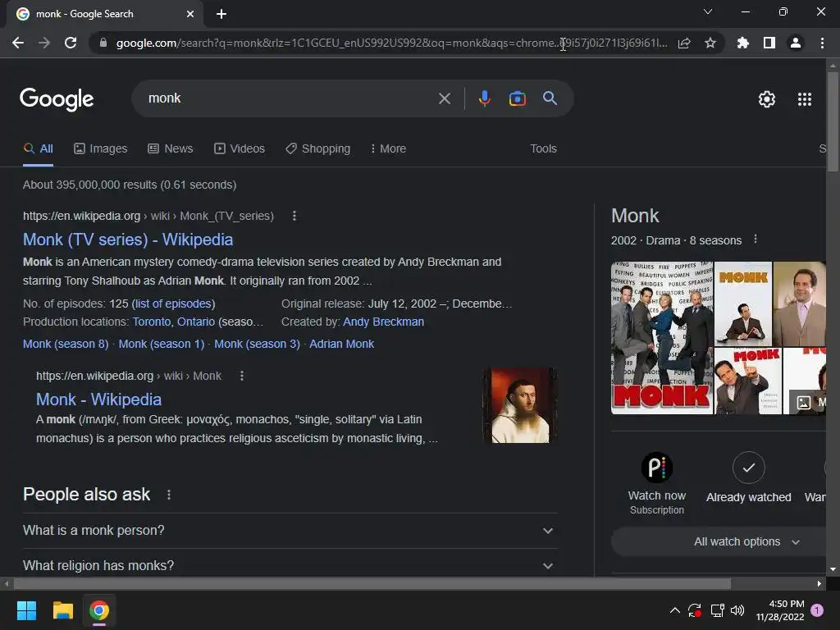Toggle the Chrome side panel icon
840x630 pixels.
tap(769, 43)
